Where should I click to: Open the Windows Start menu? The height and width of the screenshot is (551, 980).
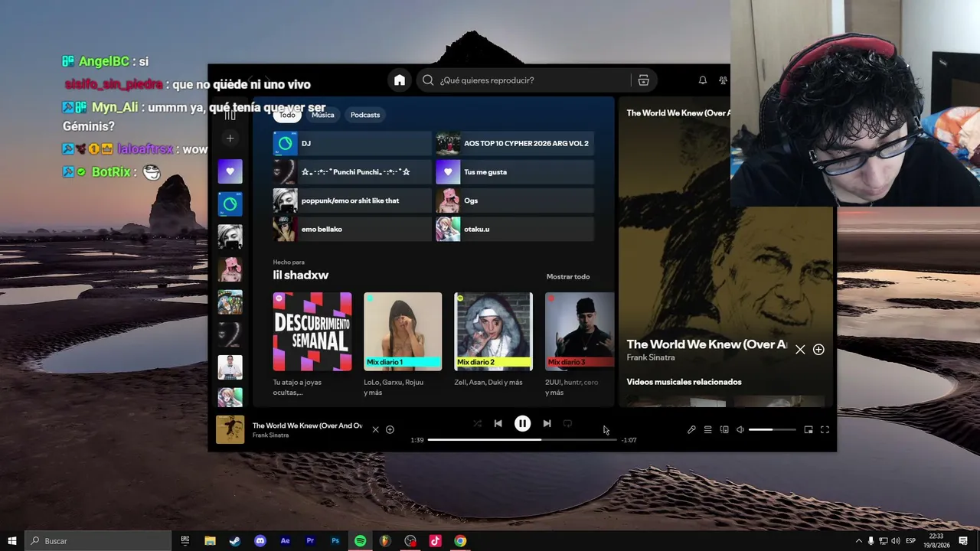coord(12,541)
